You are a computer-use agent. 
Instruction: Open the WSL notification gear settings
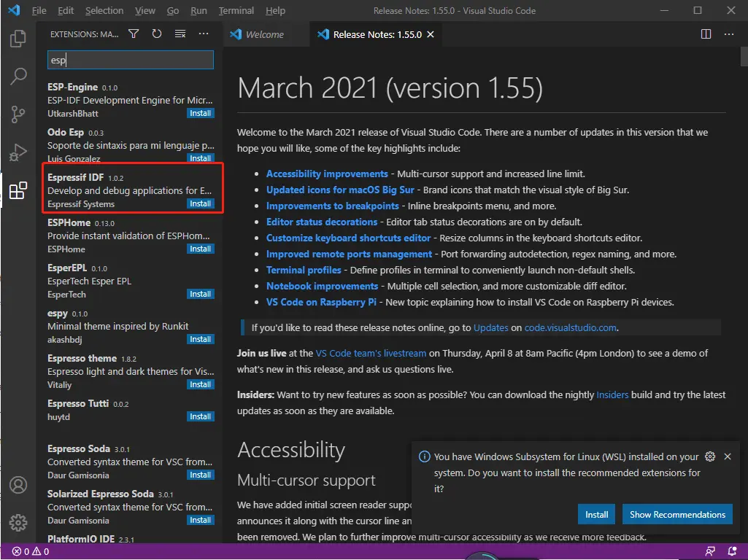(710, 456)
